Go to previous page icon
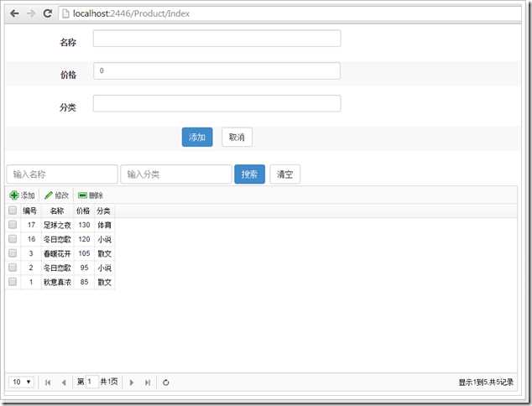Screen dimensions: 532x406 (64, 383)
